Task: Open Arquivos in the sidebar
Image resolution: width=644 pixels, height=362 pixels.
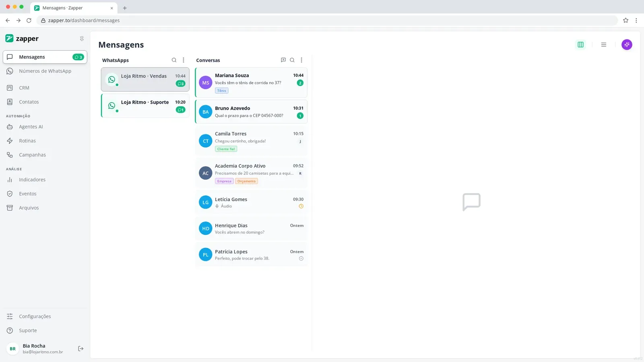Action: [x=45, y=208]
